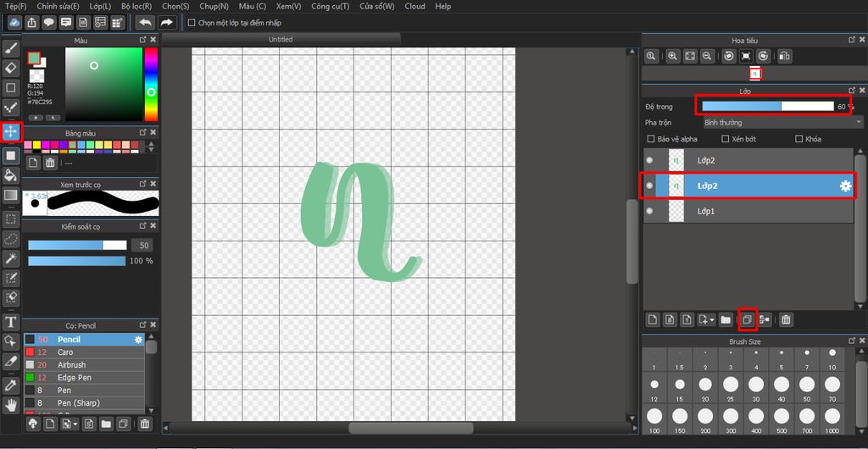Select the Bucket fill tool

click(10, 176)
